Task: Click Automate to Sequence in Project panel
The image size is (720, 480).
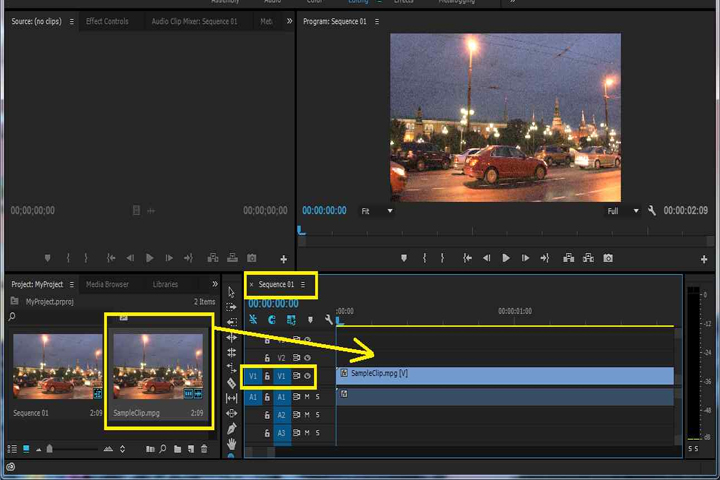Action: (150, 449)
